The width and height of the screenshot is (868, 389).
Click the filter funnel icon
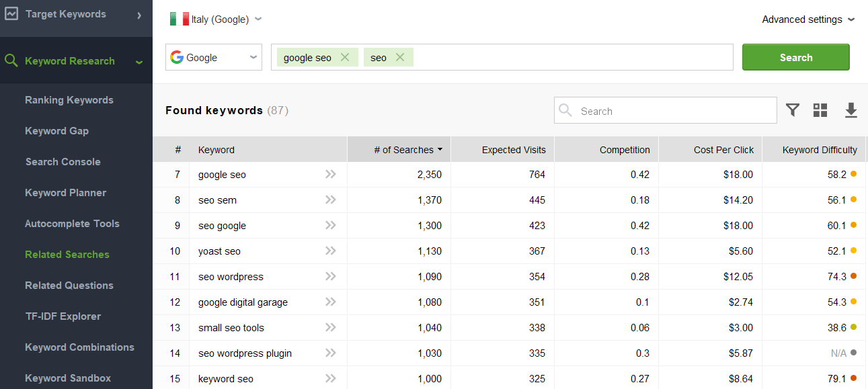coord(793,110)
